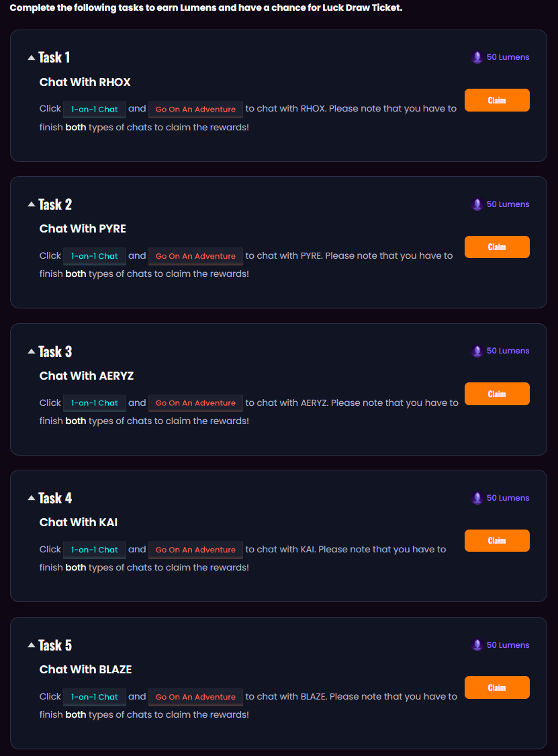Image resolution: width=558 pixels, height=756 pixels.
Task: Collapse the Task 3 section arrow
Action: point(31,351)
